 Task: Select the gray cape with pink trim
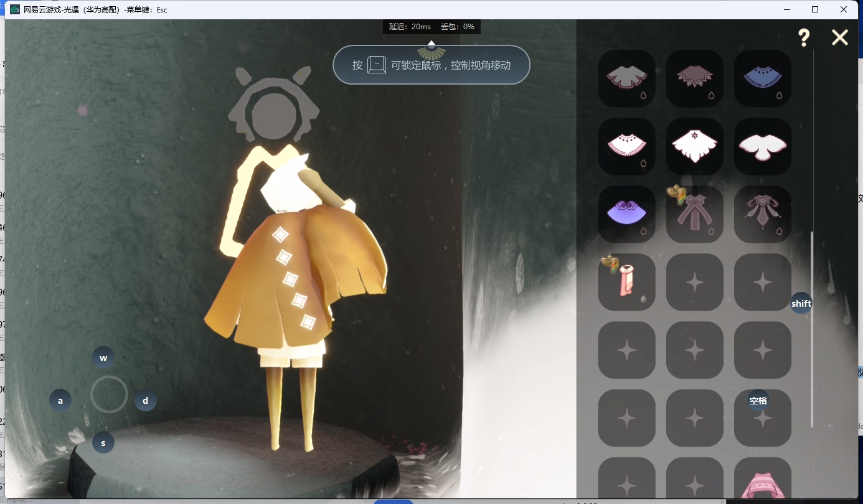click(626, 78)
